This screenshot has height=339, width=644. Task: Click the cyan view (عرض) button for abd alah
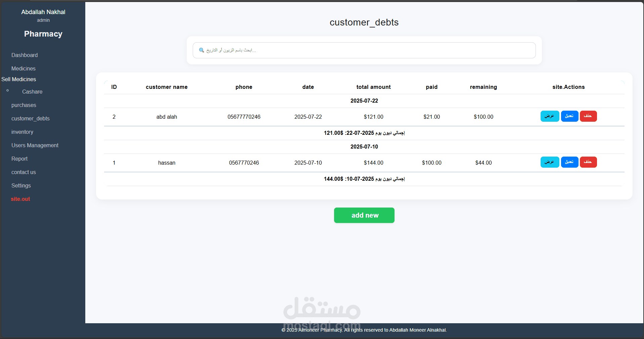pos(550,116)
